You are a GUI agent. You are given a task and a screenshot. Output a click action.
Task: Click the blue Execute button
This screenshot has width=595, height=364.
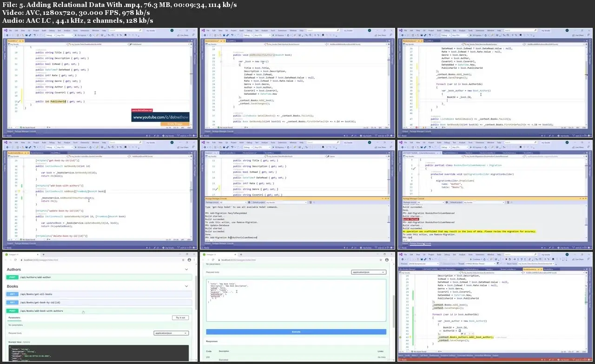pos(296,332)
